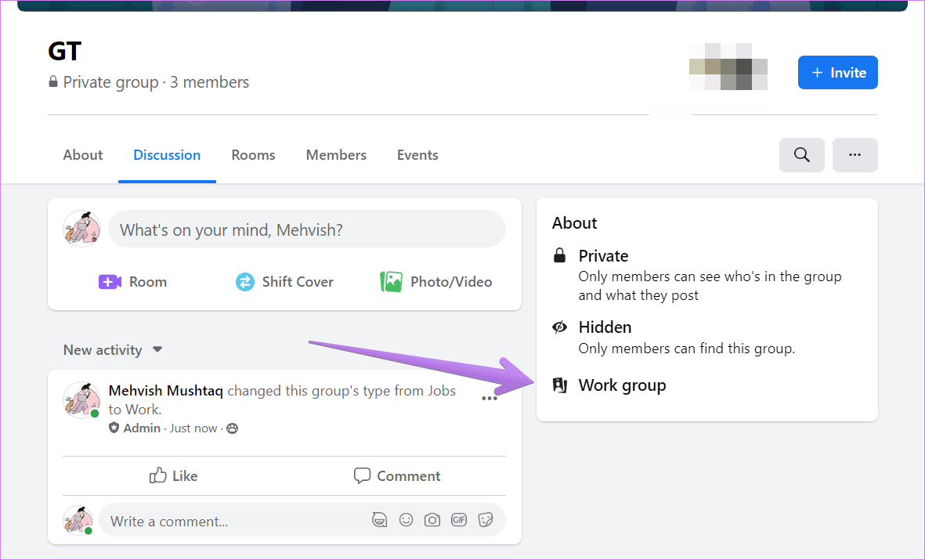Click the post audience members icon

point(233,428)
